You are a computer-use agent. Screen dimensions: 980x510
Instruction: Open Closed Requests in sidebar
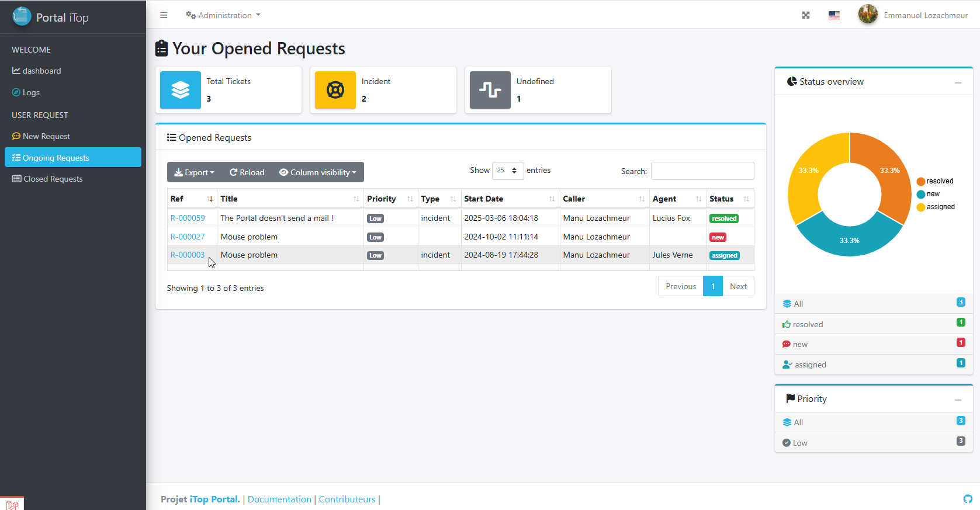pos(53,179)
